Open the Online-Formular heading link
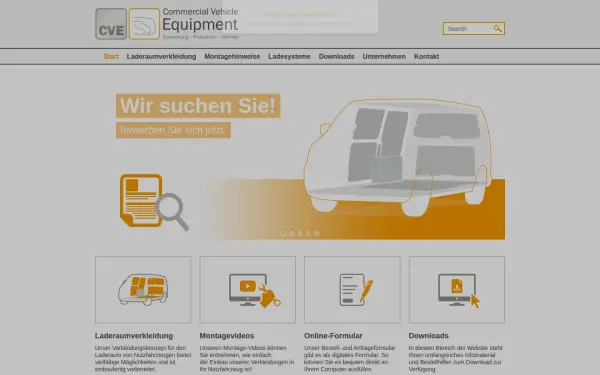Screen dimensions: 600x375 [x=333, y=336]
